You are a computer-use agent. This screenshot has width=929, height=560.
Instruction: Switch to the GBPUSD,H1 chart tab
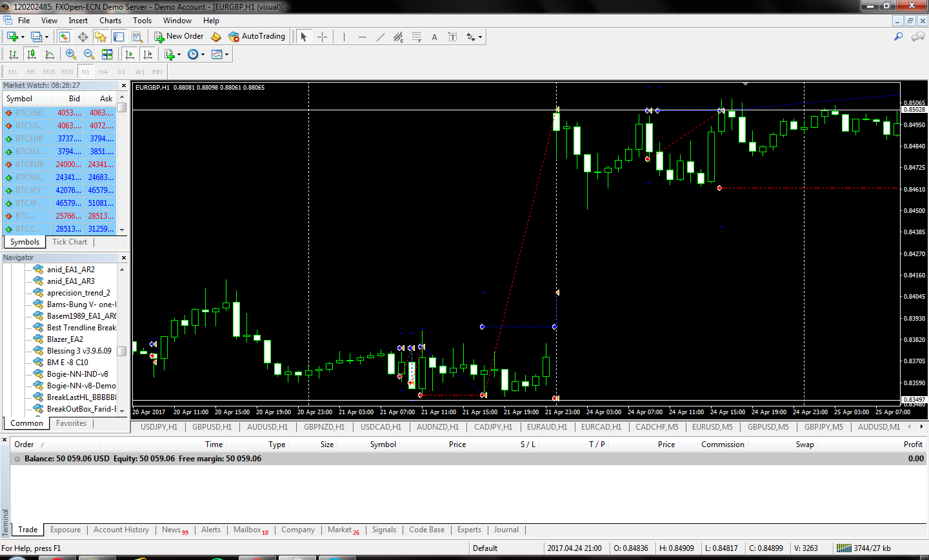[212, 426]
